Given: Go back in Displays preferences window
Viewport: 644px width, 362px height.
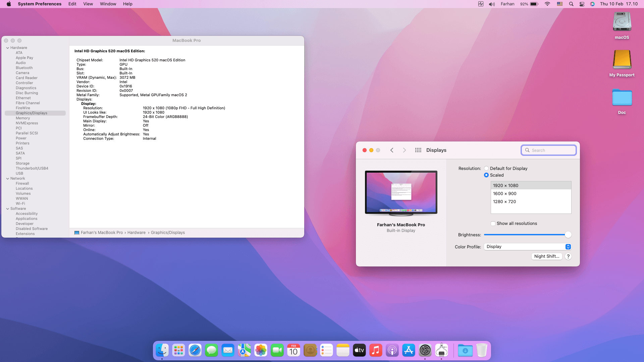Looking at the screenshot, I should pyautogui.click(x=392, y=150).
